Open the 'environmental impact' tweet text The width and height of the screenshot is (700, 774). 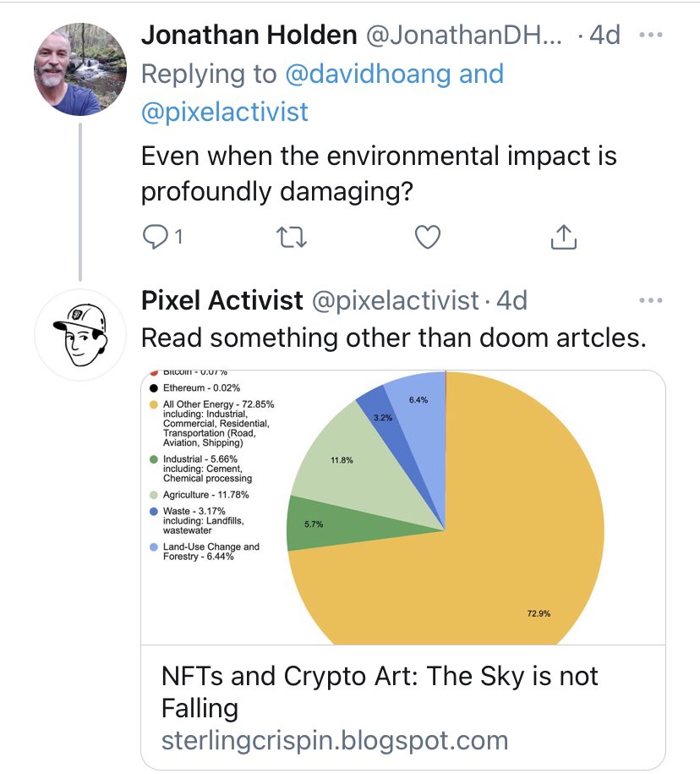(x=378, y=173)
